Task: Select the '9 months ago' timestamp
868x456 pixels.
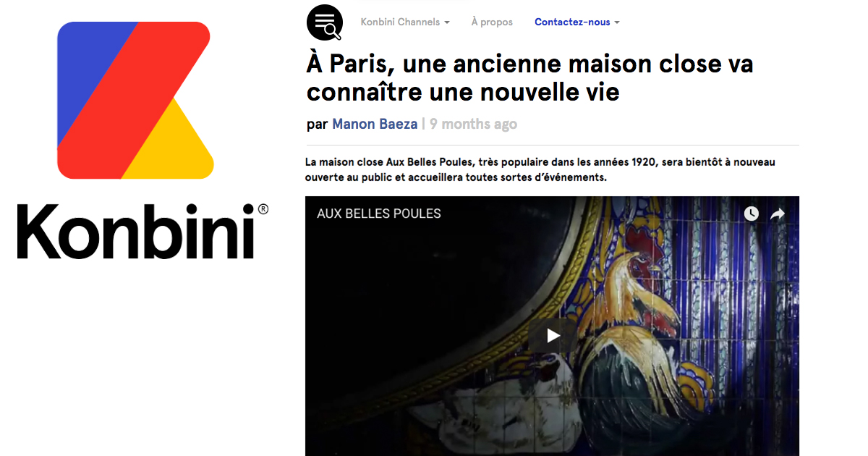Action: point(473,124)
